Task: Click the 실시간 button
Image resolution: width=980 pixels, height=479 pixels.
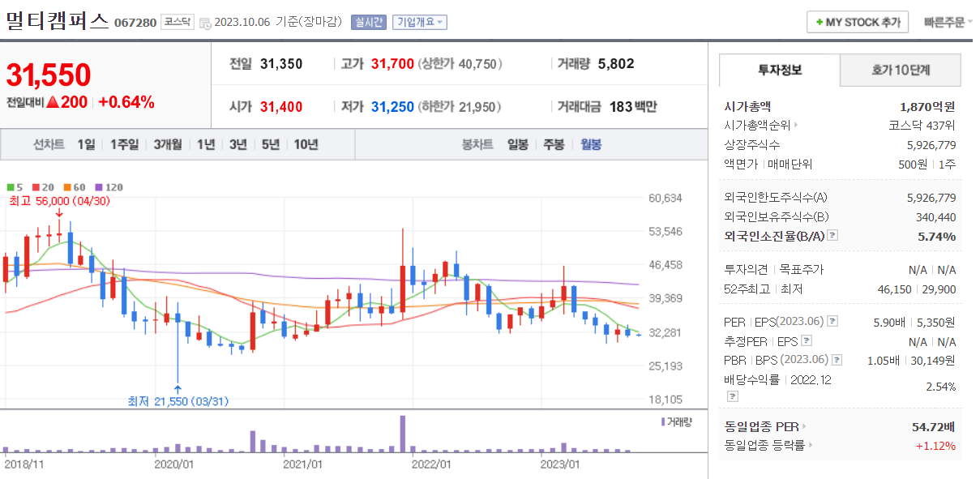Action: tap(368, 23)
